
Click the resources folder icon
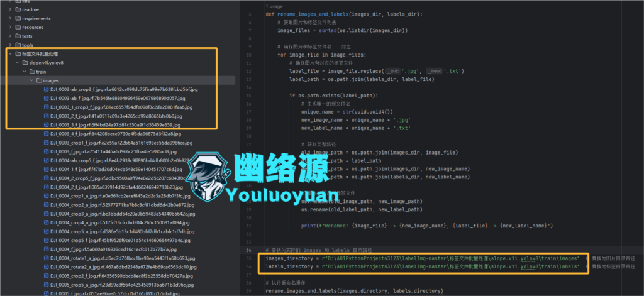(18, 27)
